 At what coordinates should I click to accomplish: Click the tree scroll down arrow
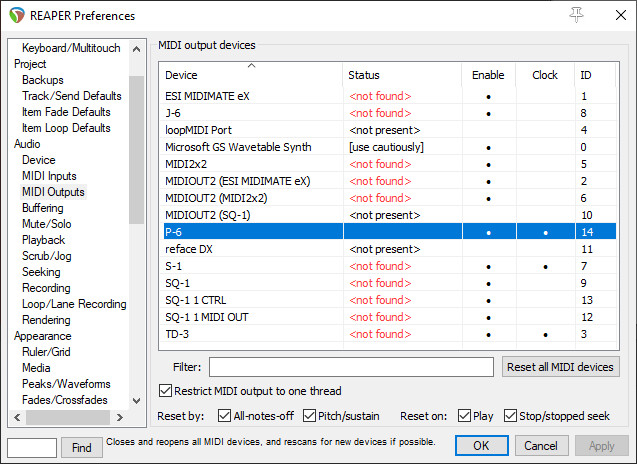(x=136, y=401)
